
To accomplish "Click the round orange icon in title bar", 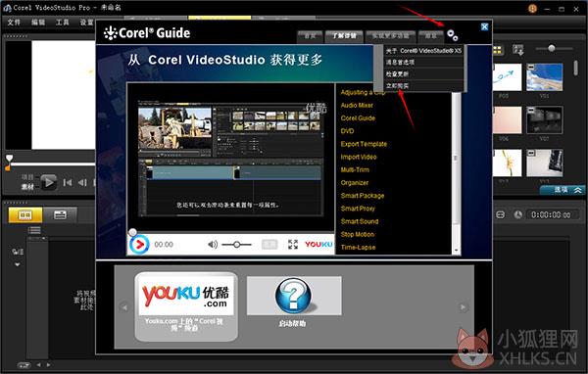I will (x=532, y=8).
